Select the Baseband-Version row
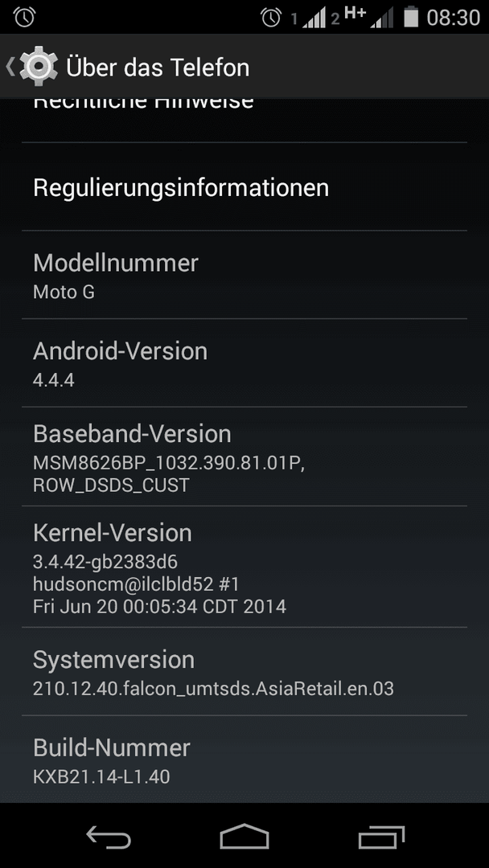Viewport: 489px width, 868px height. coord(244,457)
